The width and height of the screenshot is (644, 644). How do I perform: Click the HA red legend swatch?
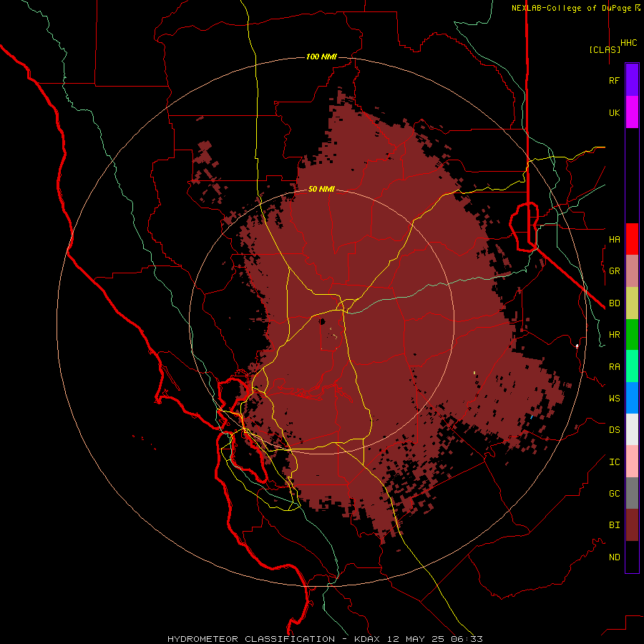tap(632, 239)
